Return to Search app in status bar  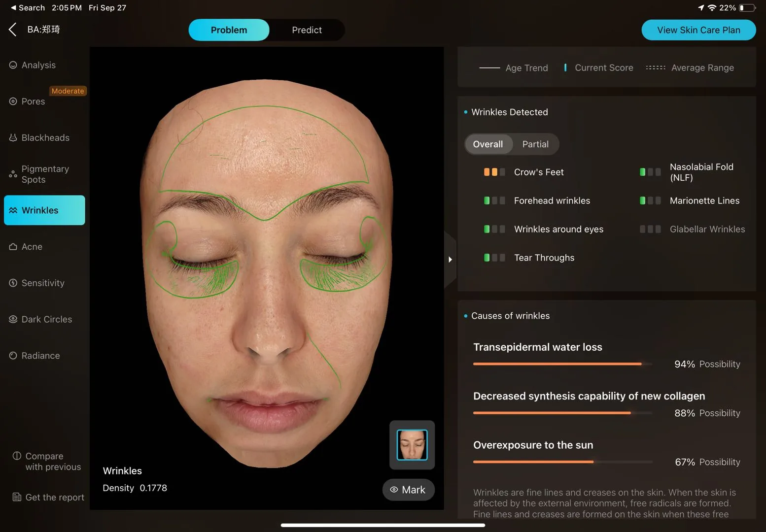point(28,8)
